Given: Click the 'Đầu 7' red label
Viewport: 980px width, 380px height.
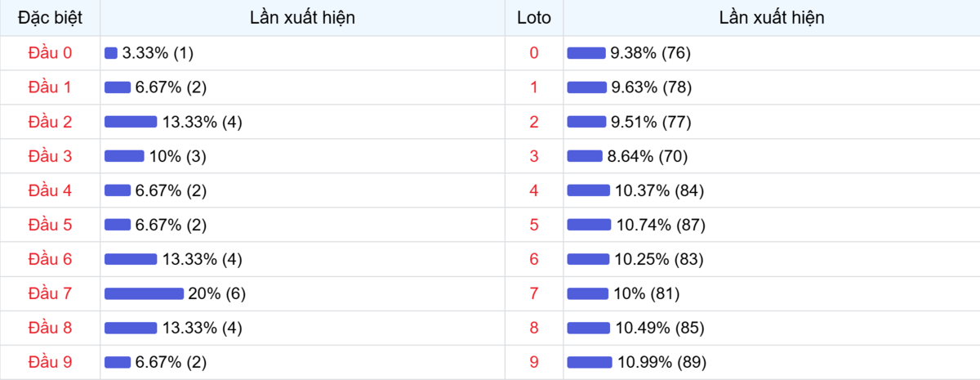Looking at the screenshot, I should [x=50, y=293].
